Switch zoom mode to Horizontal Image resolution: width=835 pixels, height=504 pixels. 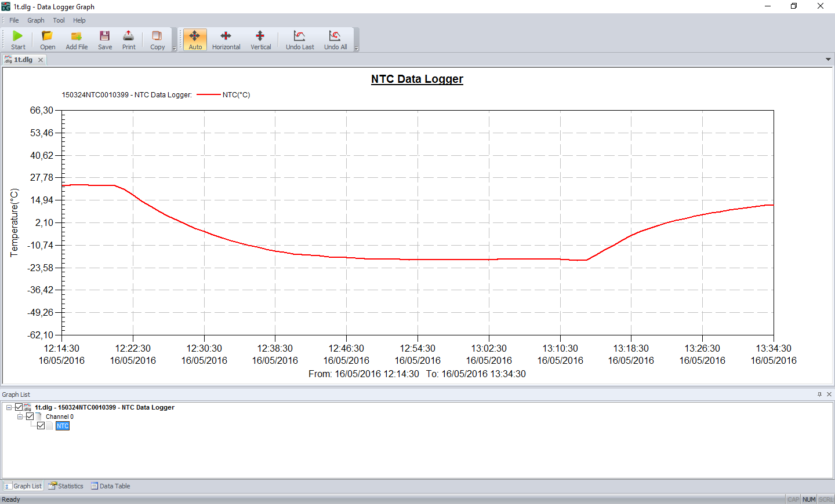[x=226, y=39]
